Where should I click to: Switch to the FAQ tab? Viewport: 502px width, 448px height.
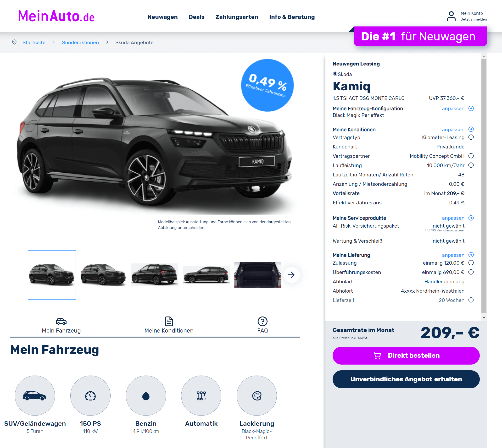(262, 325)
